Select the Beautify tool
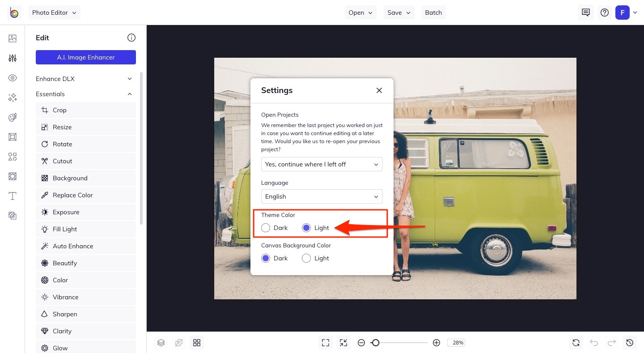The image size is (644, 353). pyautogui.click(x=86, y=263)
